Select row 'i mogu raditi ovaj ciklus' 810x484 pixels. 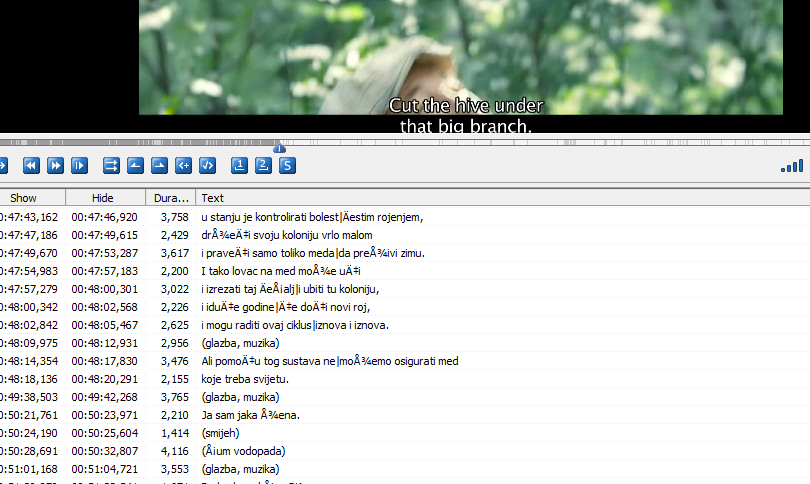click(405, 325)
